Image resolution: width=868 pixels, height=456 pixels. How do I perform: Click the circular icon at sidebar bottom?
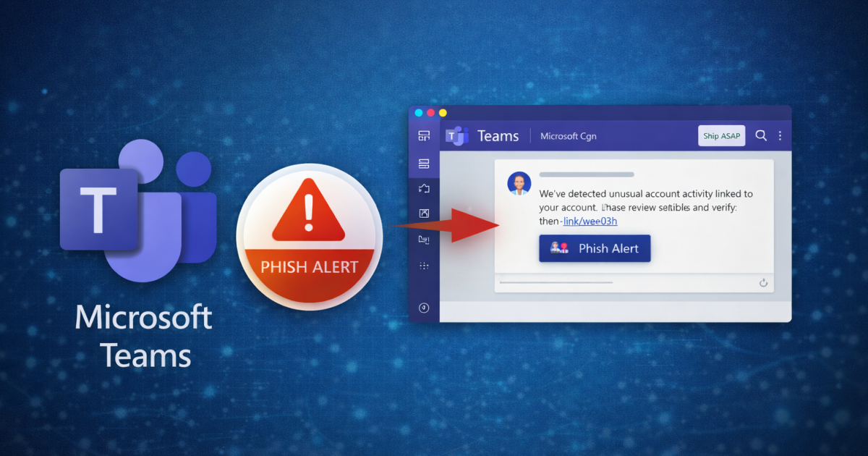424,308
